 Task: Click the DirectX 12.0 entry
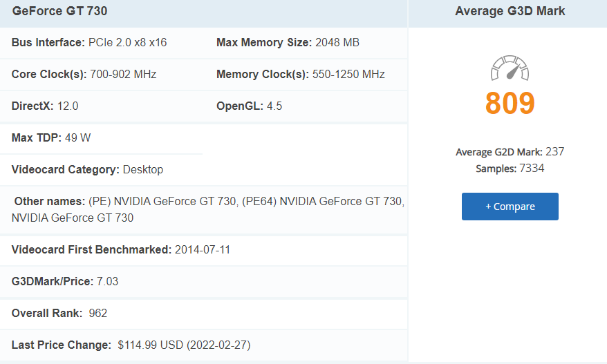coord(45,106)
